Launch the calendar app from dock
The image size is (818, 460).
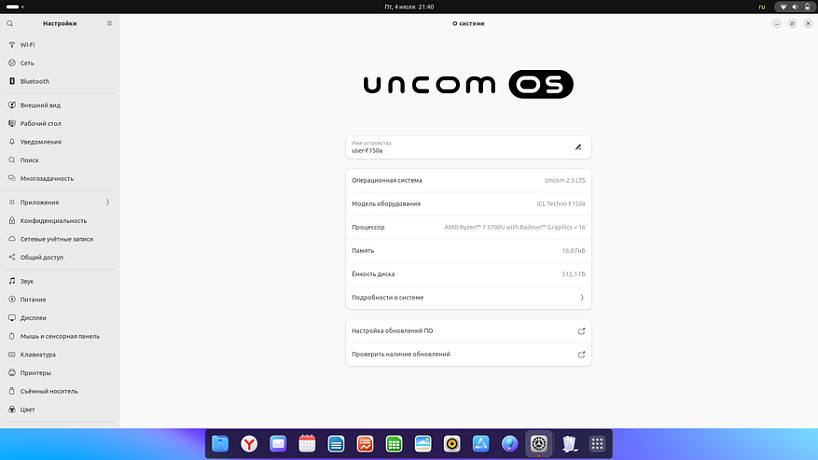pyautogui.click(x=307, y=443)
